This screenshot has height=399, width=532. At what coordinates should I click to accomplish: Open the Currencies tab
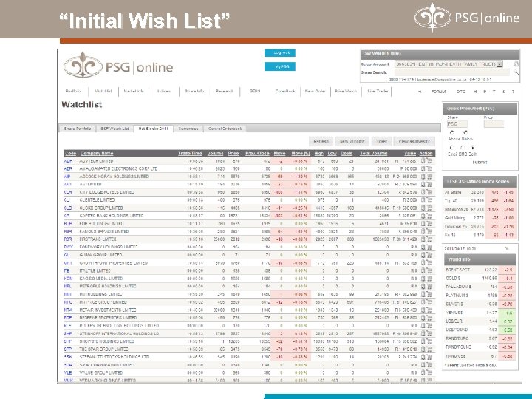coord(188,129)
